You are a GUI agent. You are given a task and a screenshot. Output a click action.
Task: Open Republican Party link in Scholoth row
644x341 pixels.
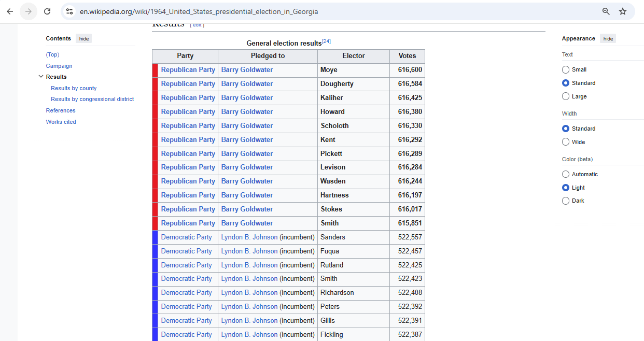coord(188,125)
